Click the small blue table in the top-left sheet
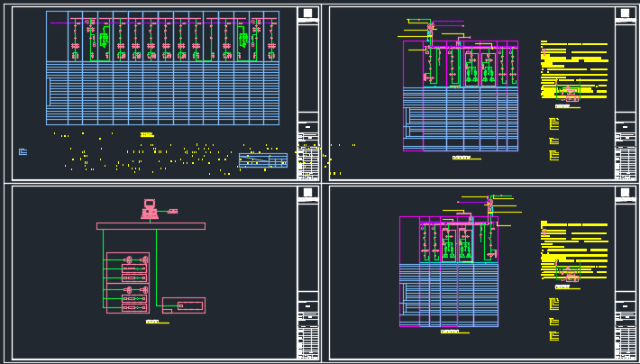 coord(263,160)
